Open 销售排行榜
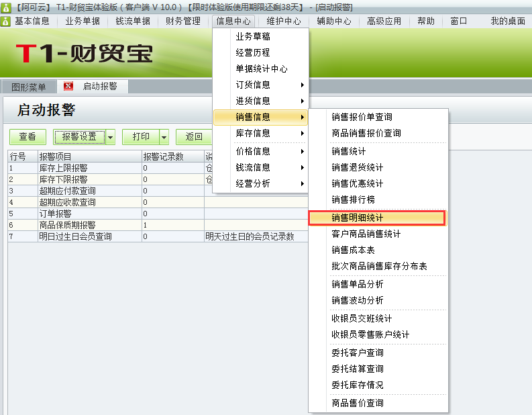 pyautogui.click(x=378, y=199)
